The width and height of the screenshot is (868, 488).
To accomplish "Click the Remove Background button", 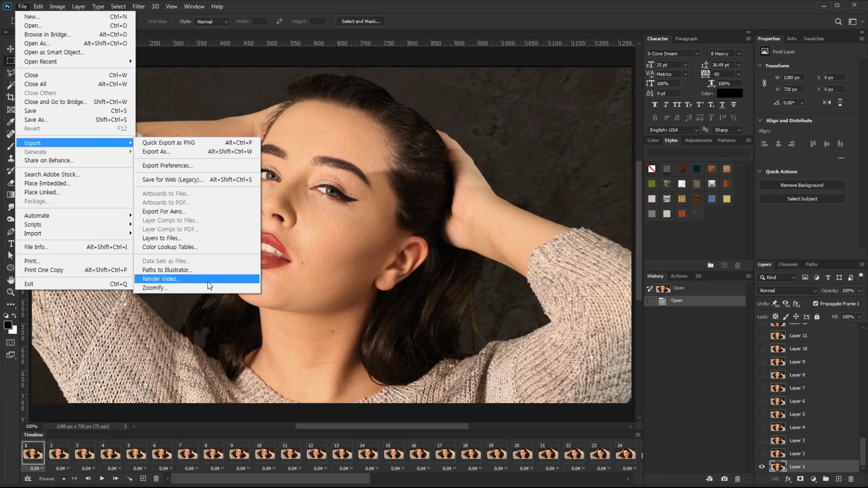I will click(x=802, y=185).
